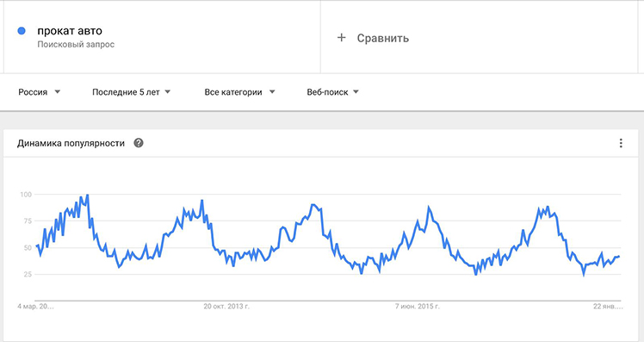
Task: Click the Поисковый запрос subtitle
Action: (x=76, y=45)
